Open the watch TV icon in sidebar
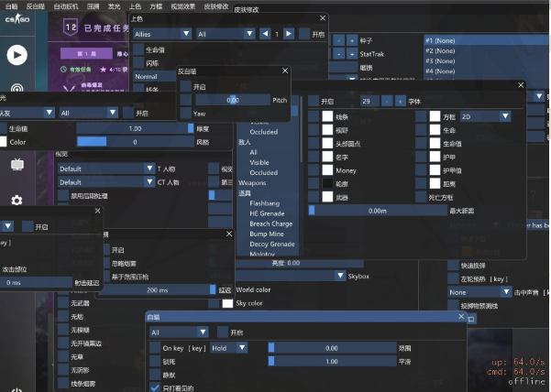The height and width of the screenshot is (392, 551). 17,164
